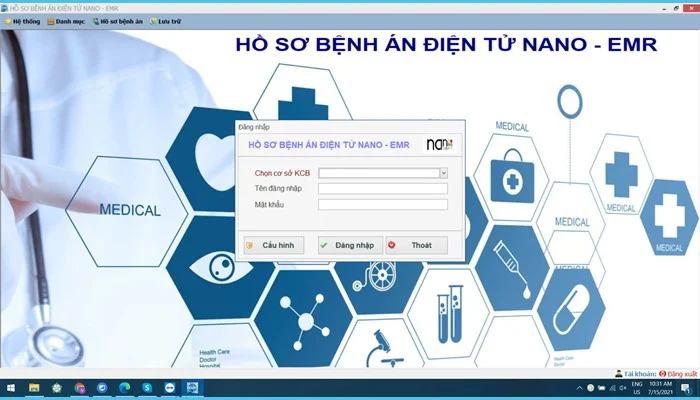Open TeamViewer from the taskbar
The height and width of the screenshot is (400, 700).
(x=170, y=388)
